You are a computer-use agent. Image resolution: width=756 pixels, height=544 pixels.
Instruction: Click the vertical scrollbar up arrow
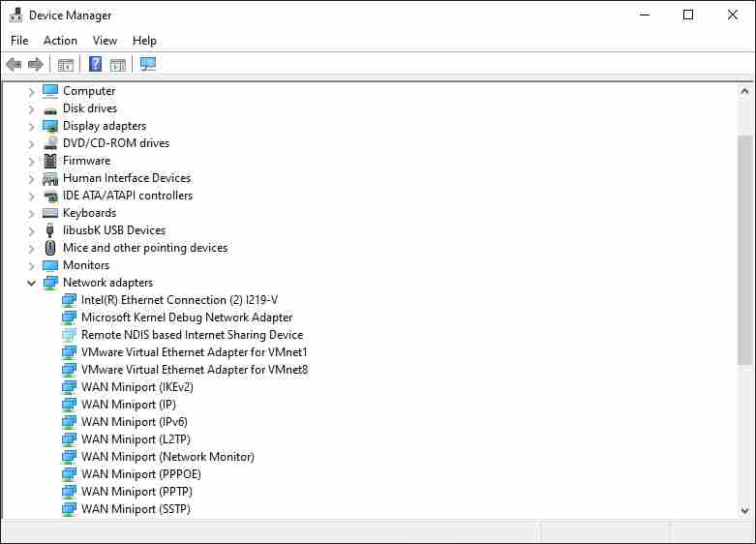745,91
